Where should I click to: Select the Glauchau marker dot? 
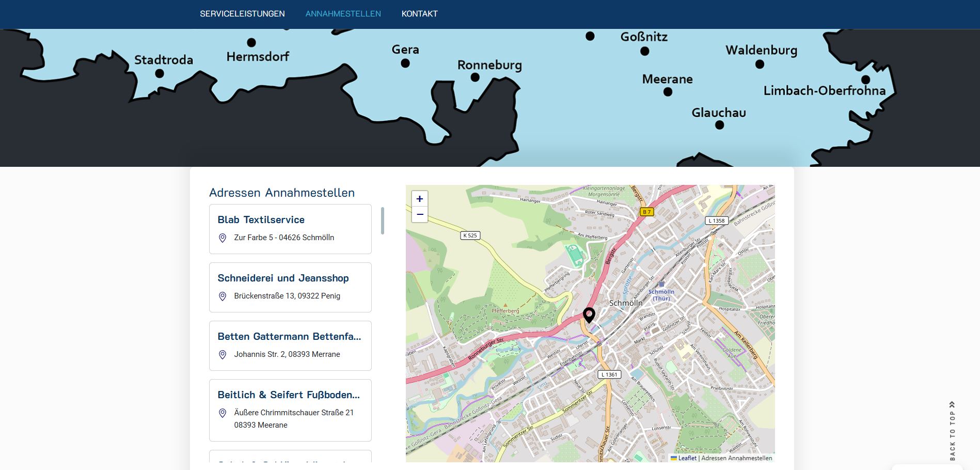(719, 125)
